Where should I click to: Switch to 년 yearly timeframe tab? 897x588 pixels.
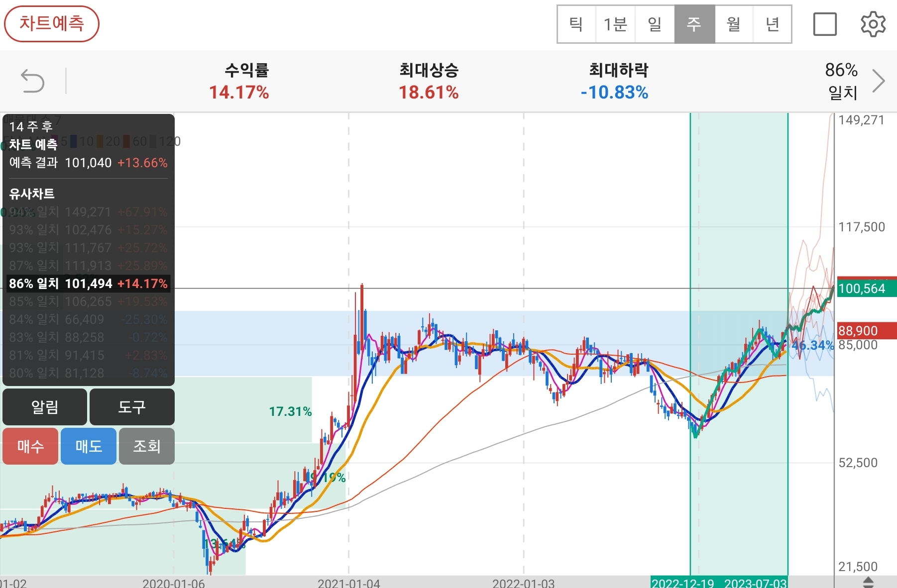[x=772, y=24]
